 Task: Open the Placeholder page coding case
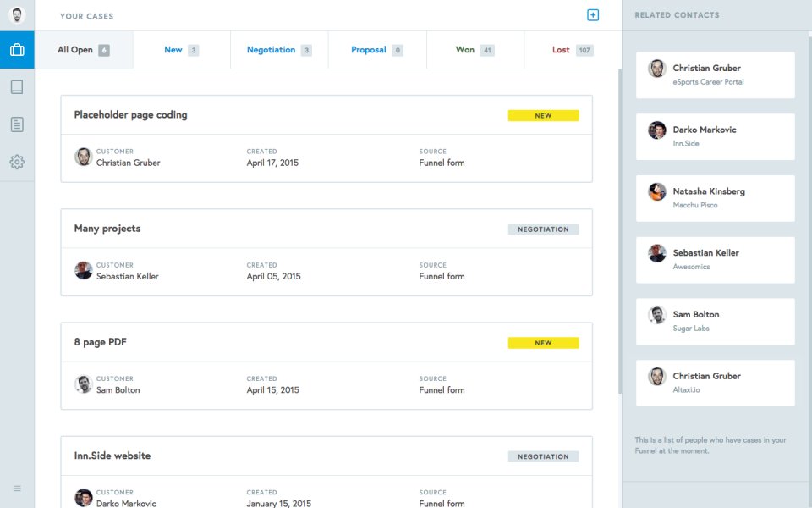click(x=130, y=114)
